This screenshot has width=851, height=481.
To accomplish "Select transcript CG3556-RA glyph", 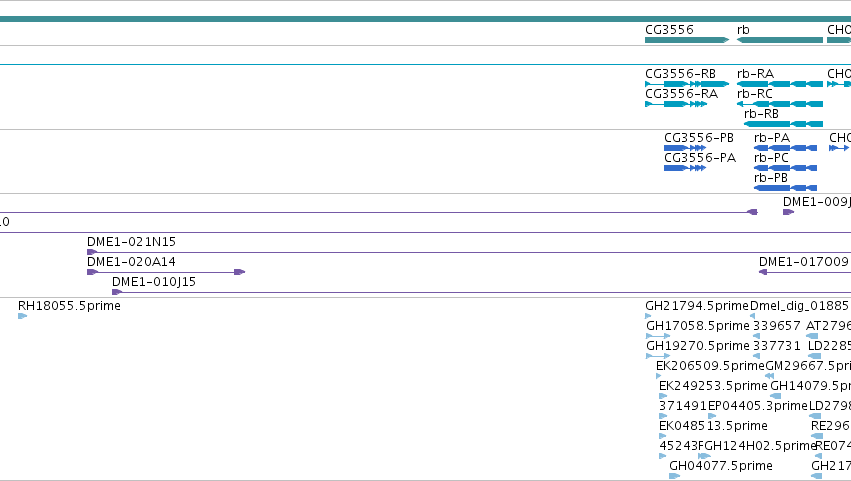I will pyautogui.click(x=676, y=104).
